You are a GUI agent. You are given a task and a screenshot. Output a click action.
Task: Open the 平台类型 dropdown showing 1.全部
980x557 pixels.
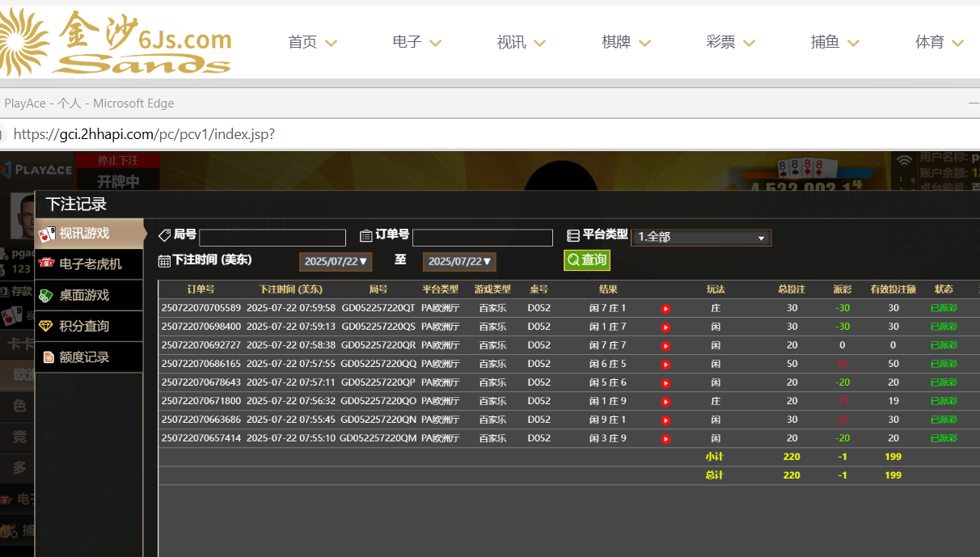point(700,238)
